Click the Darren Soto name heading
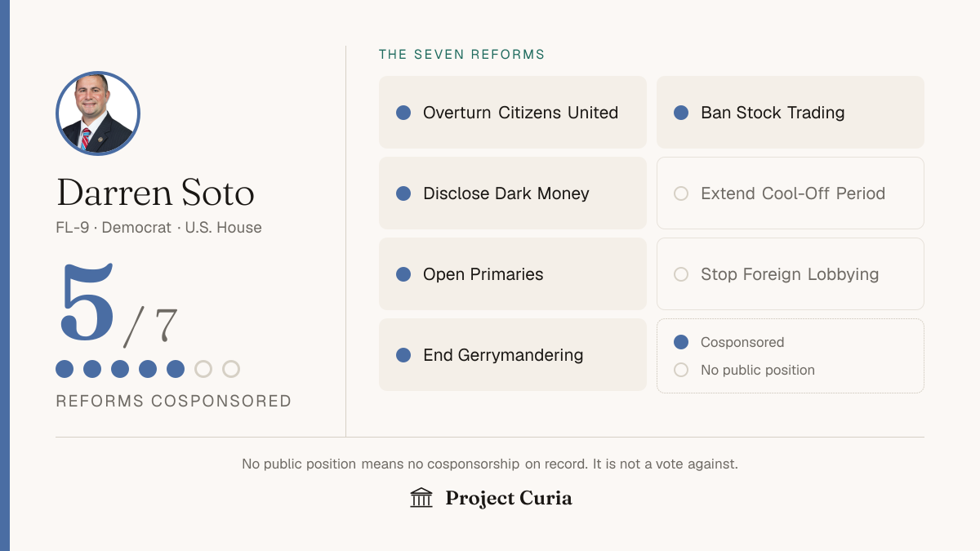The image size is (980, 551). pos(155,192)
